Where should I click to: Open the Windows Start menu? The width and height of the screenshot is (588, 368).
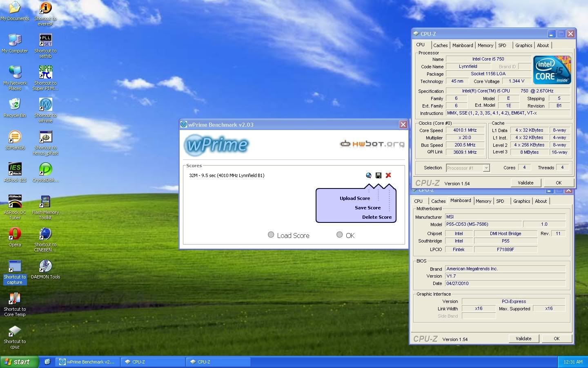pyautogui.click(x=19, y=362)
